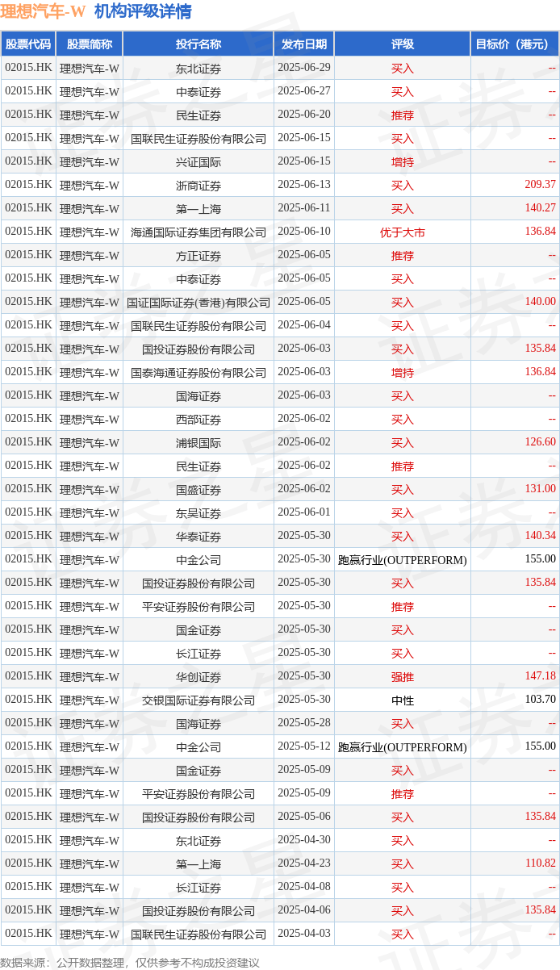Click the 投行名称 column header
The width and height of the screenshot is (560, 970).
pyautogui.click(x=199, y=44)
